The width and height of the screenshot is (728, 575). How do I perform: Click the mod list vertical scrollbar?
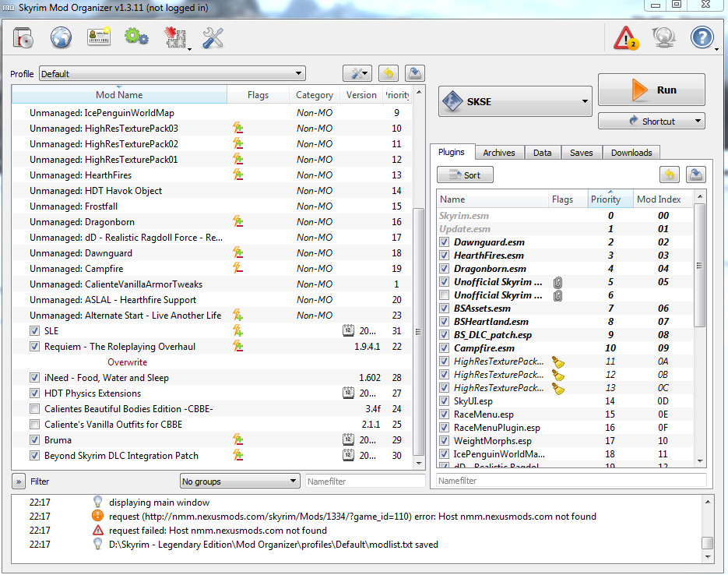[418, 277]
